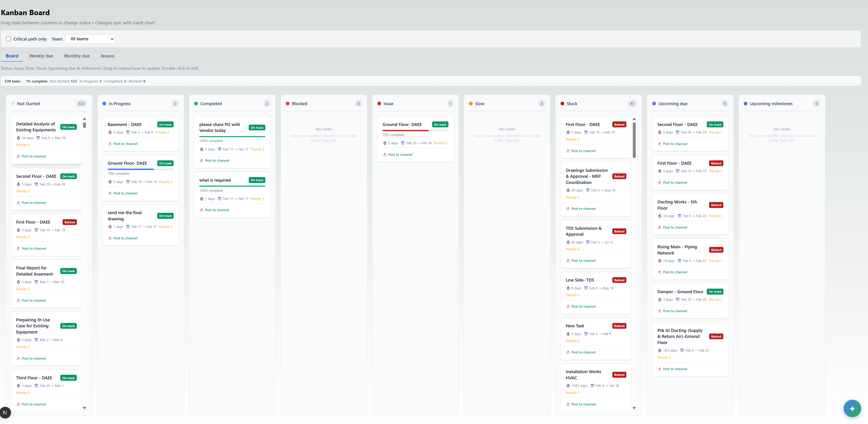The image size is (868, 424).
Task: Click the yellow dot on the Slow column header
Action: tap(471, 103)
